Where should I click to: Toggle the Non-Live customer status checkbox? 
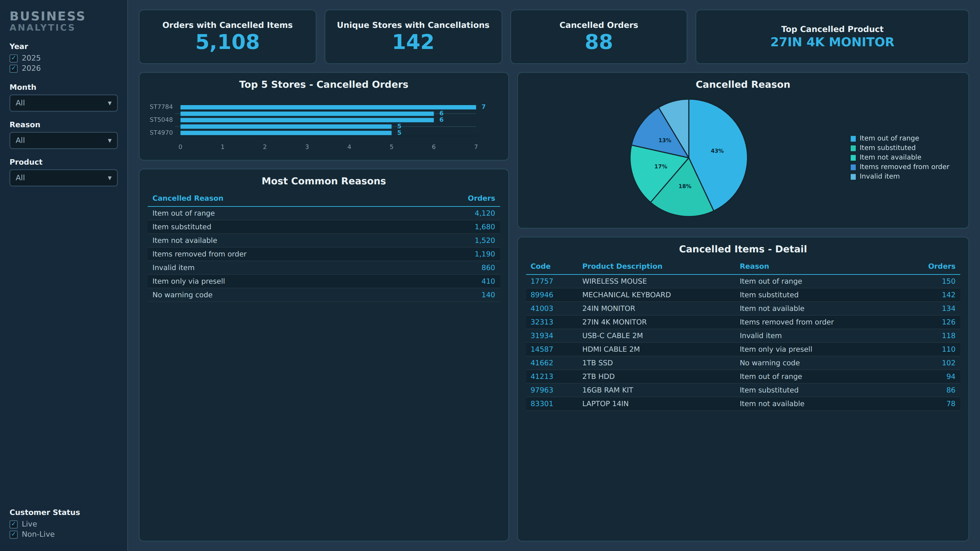(x=14, y=534)
